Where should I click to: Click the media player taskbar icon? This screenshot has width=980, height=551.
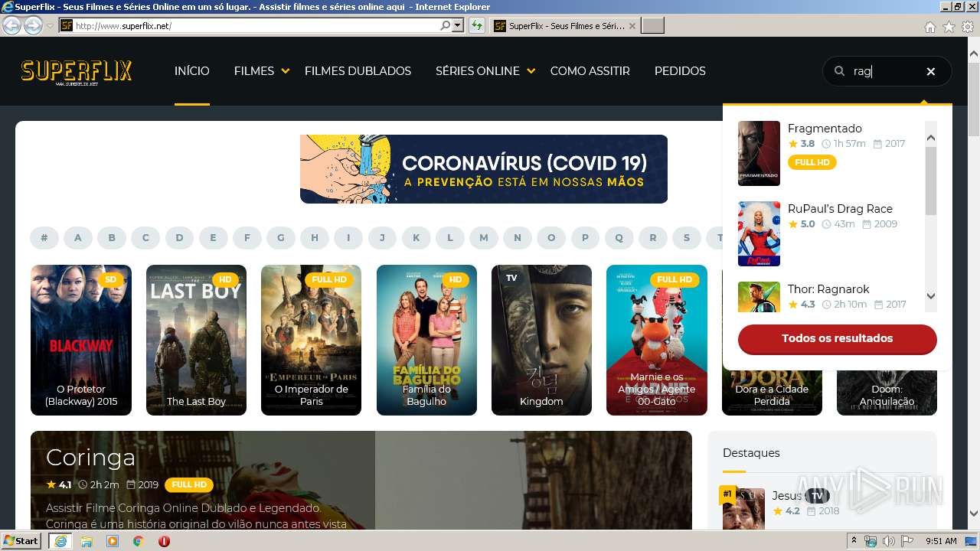(x=113, y=541)
